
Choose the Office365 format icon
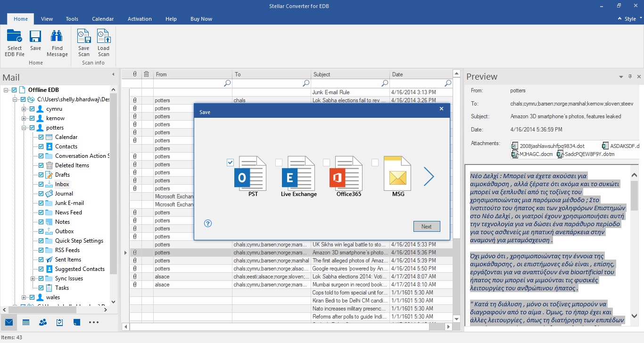[346, 173]
